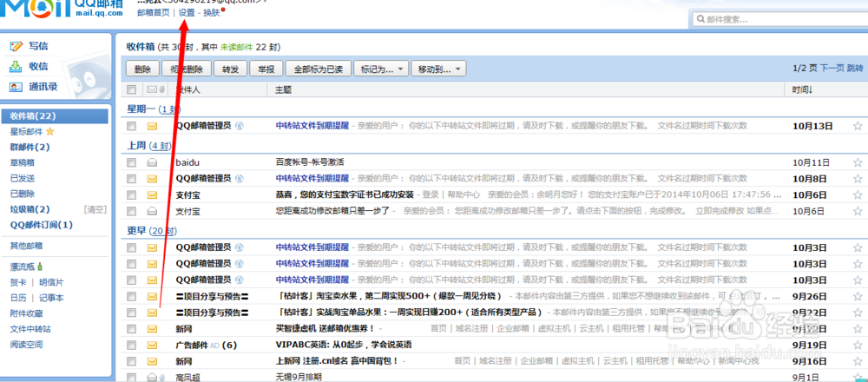The width and height of the screenshot is (868, 382).
Task: Tick the select-all checkbox in the header
Action: coord(131,89)
